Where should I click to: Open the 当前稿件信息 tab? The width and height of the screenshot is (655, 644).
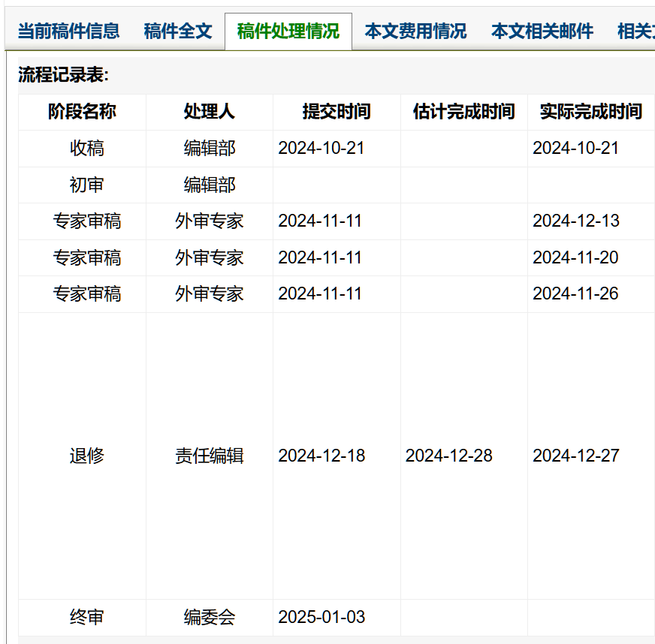(68, 32)
